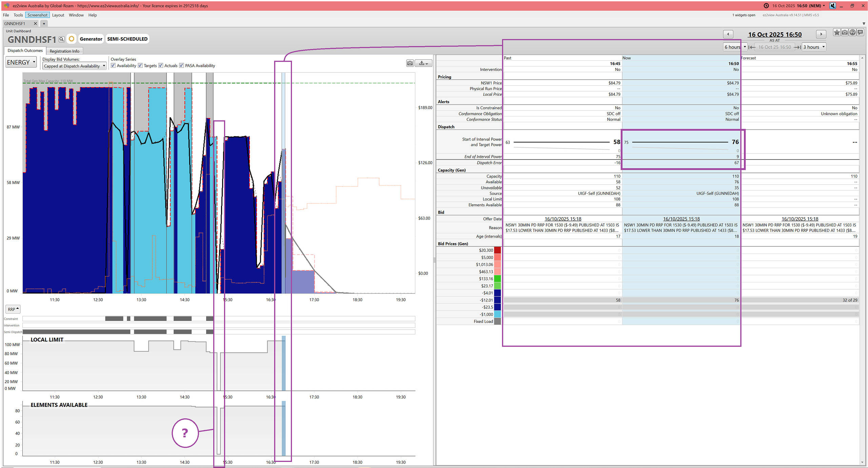This screenshot has height=468, width=868.
Task: Click the dashboard camera screenshot icon
Action: 845,33
